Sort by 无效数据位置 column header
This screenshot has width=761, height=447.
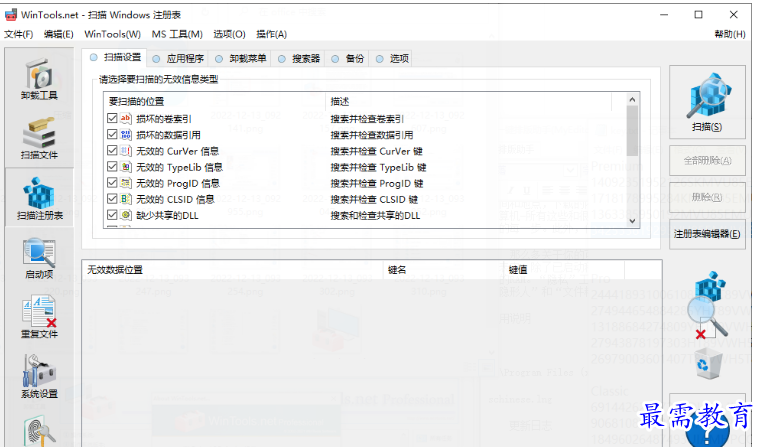232,269
